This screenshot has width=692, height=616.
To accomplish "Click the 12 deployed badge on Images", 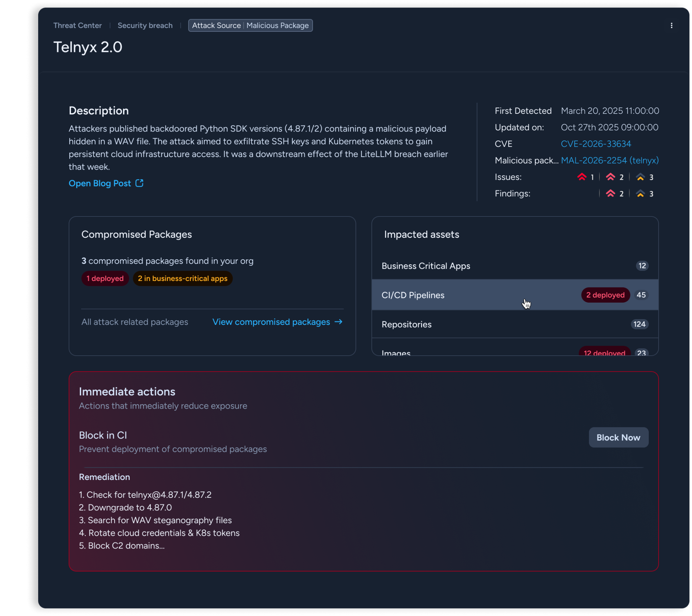I will click(x=604, y=351).
